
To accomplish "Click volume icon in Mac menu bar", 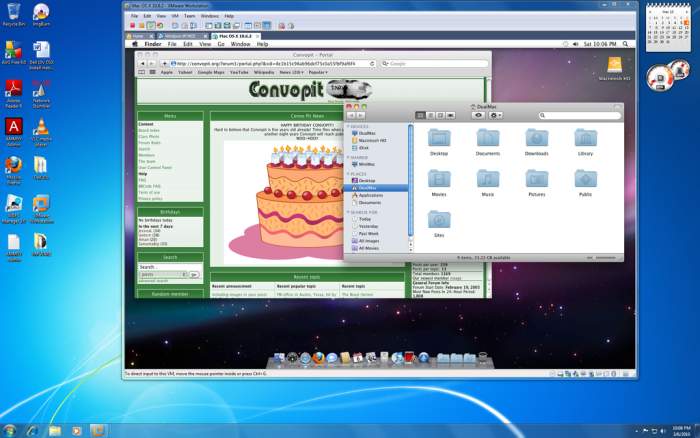I will 575,44.
